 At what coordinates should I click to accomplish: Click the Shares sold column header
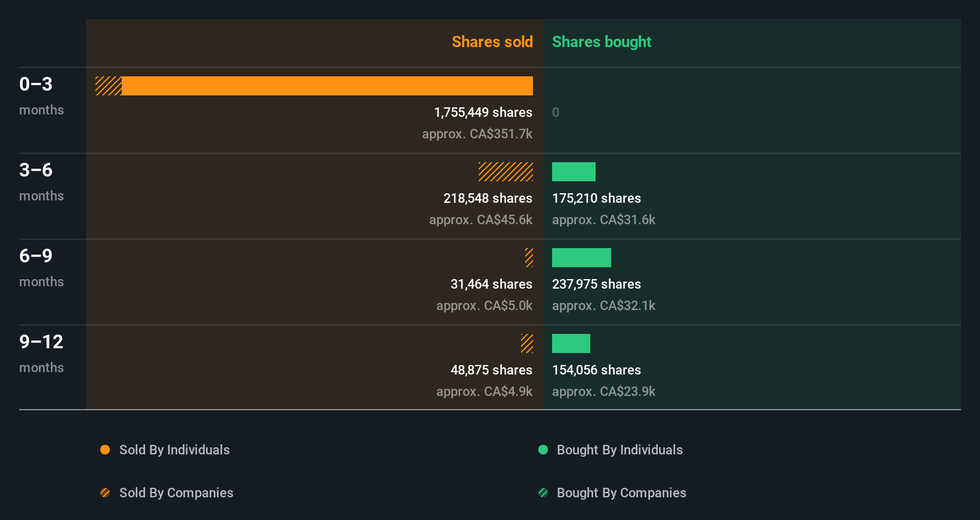(492, 42)
